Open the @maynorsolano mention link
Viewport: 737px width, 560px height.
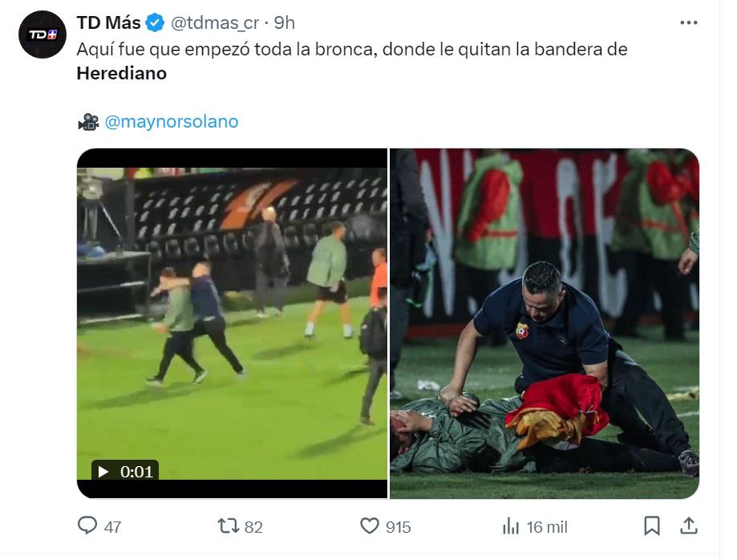(x=171, y=121)
